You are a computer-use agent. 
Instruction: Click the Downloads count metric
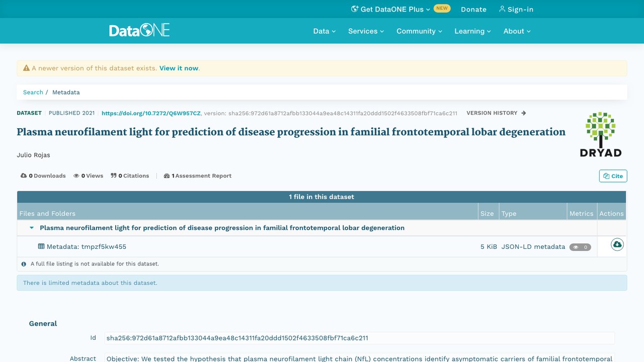pyautogui.click(x=43, y=176)
